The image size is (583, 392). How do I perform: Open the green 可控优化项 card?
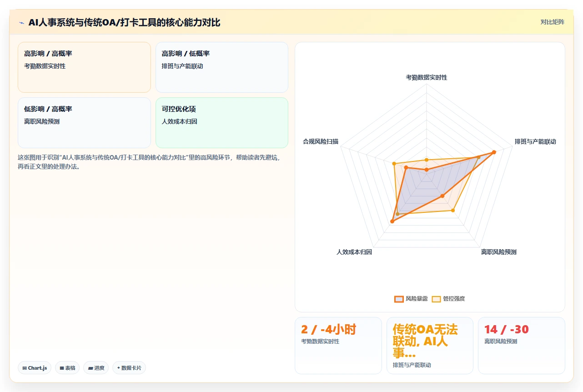point(222,123)
